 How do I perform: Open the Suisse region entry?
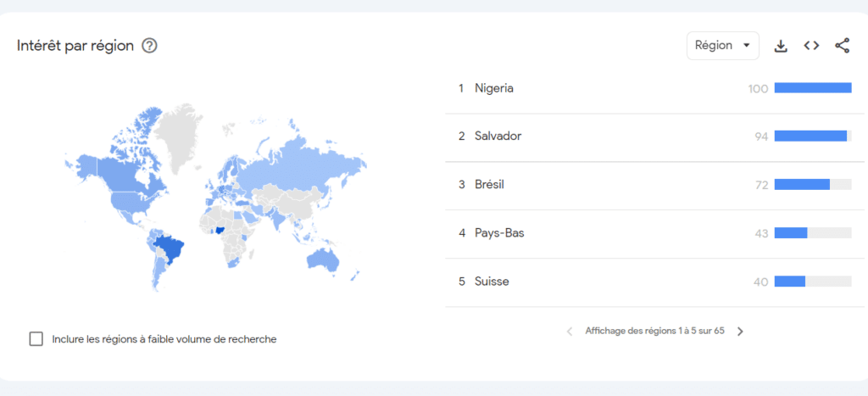point(492,282)
